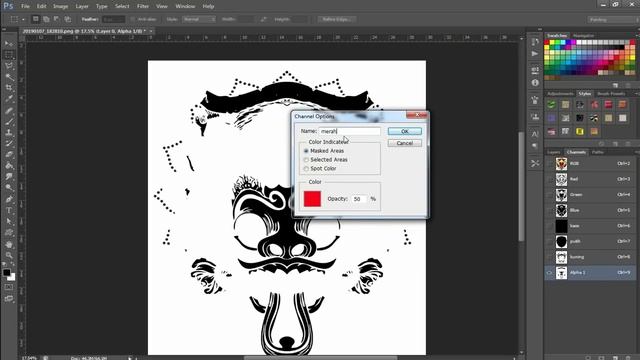640x360 pixels.
Task: Select the Clone Stamp tool
Action: 9,132
